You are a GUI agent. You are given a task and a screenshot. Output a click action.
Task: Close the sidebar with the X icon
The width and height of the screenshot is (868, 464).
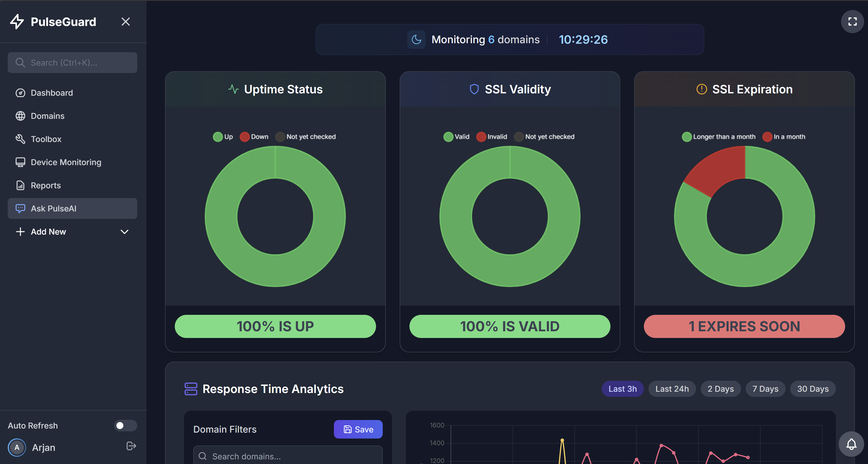pyautogui.click(x=125, y=22)
